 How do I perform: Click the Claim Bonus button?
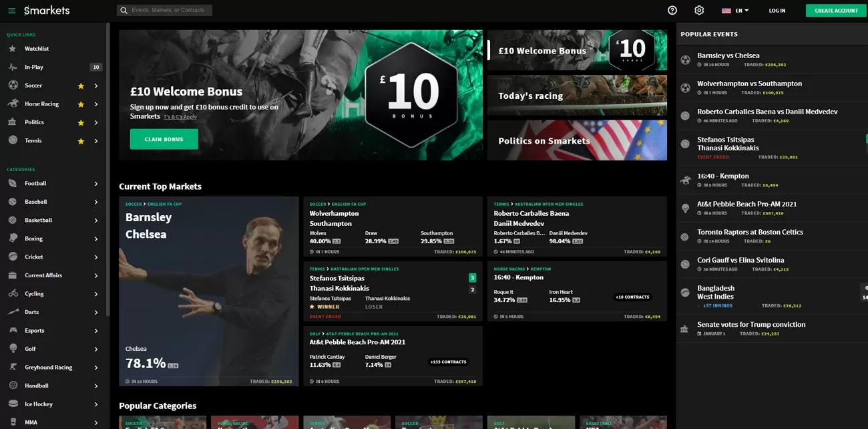[164, 139]
